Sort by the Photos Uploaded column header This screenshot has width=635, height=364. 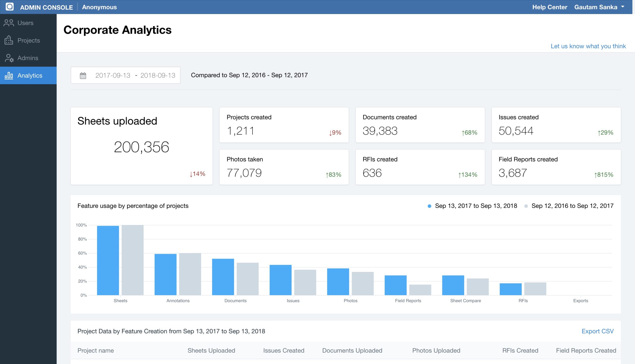pyautogui.click(x=436, y=350)
